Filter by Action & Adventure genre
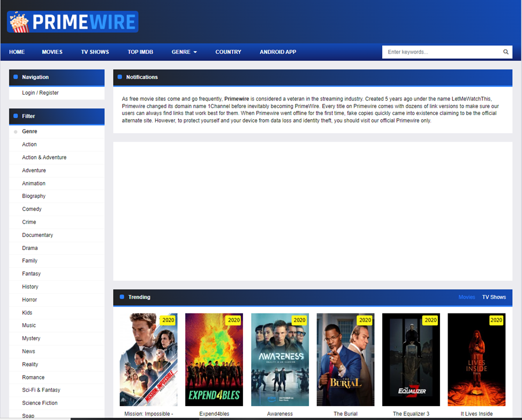This screenshot has width=522, height=420. (x=44, y=157)
